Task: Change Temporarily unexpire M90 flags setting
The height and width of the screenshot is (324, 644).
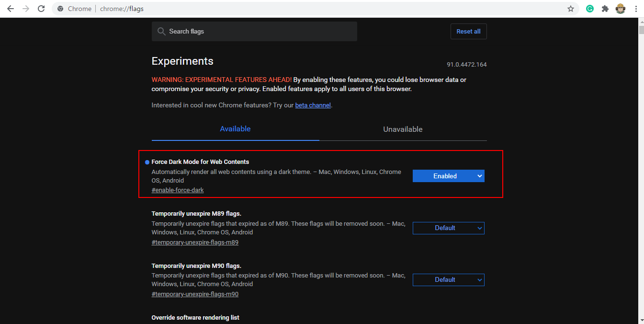Action: [x=448, y=279]
